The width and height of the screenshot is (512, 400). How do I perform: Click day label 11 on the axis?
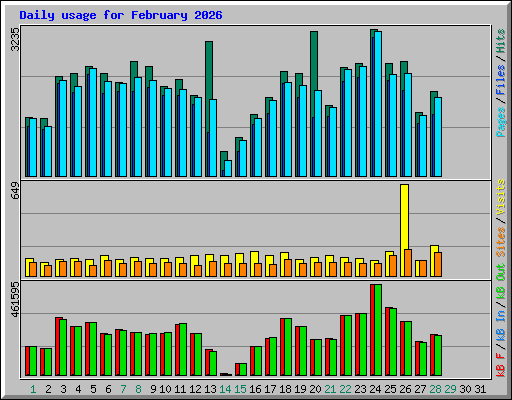tap(180, 389)
